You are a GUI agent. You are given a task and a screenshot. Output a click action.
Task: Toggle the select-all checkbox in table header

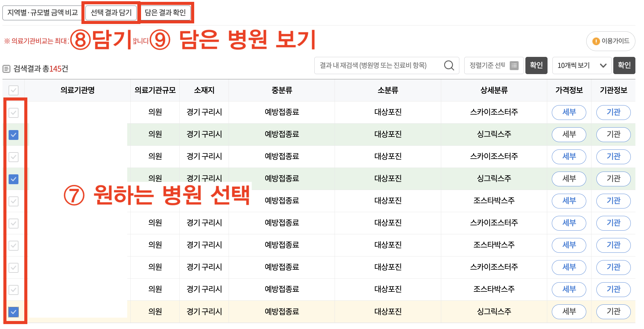click(x=14, y=90)
